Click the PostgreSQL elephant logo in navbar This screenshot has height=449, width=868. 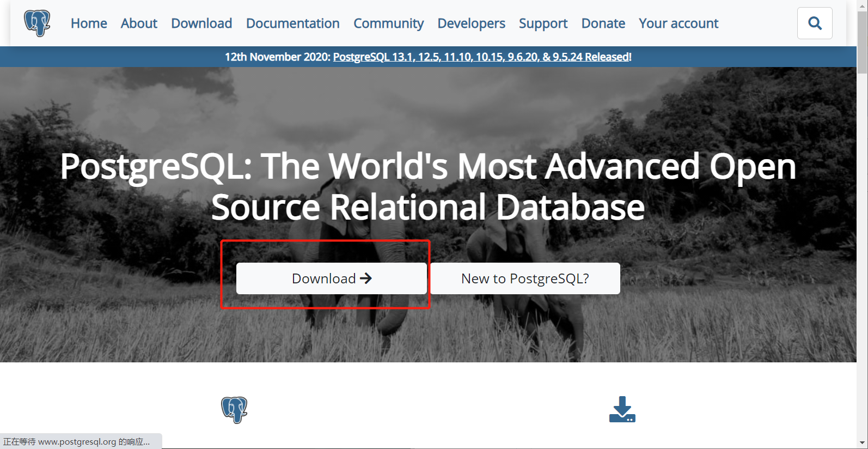pyautogui.click(x=37, y=23)
